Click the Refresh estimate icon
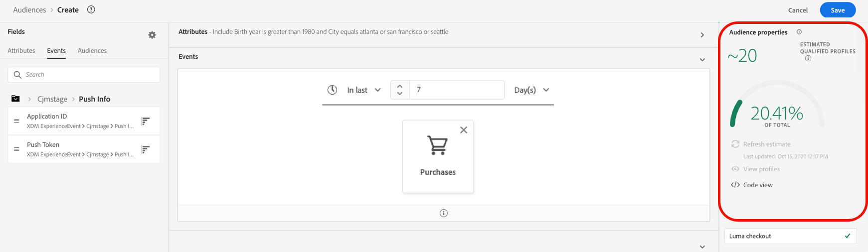868x252 pixels. pos(735,144)
